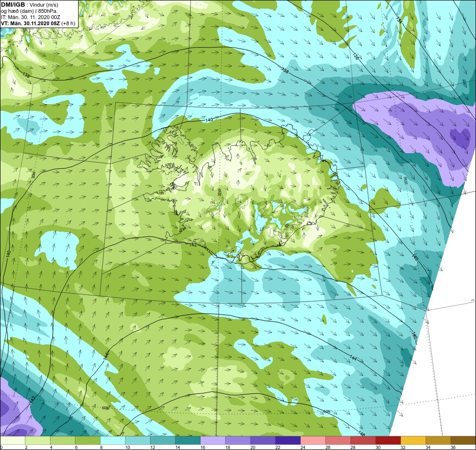Screen dimensions: 476x450
Task: Click the "DMI/IGB" title text
Action: pyautogui.click(x=13, y=5)
